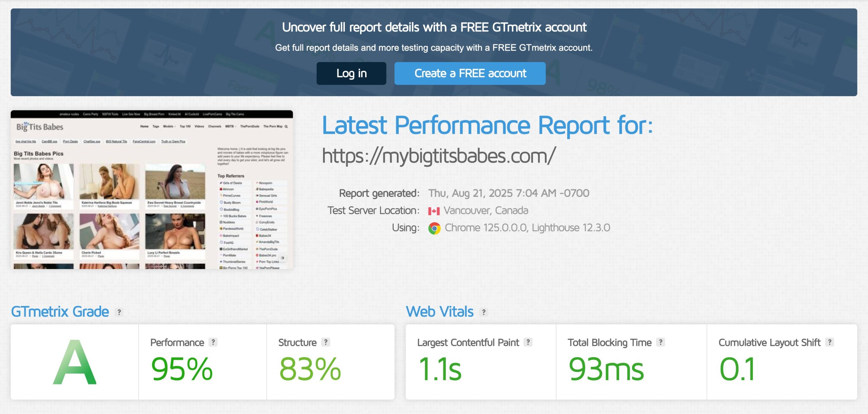Open the help icon next to Web Vitals

483,312
